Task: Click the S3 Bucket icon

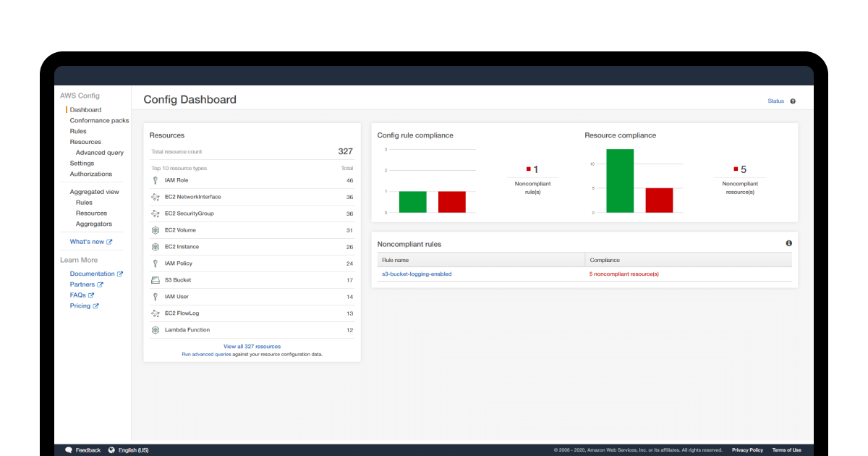Action: click(x=155, y=279)
